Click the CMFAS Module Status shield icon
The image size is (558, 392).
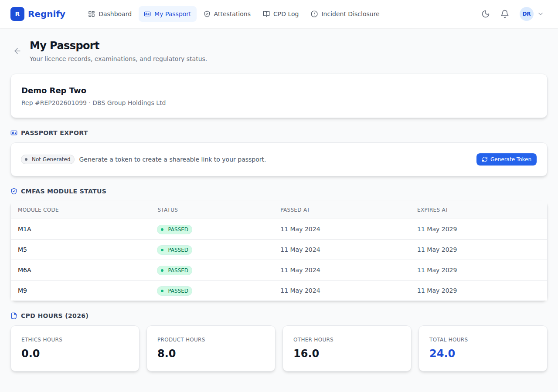[14, 191]
